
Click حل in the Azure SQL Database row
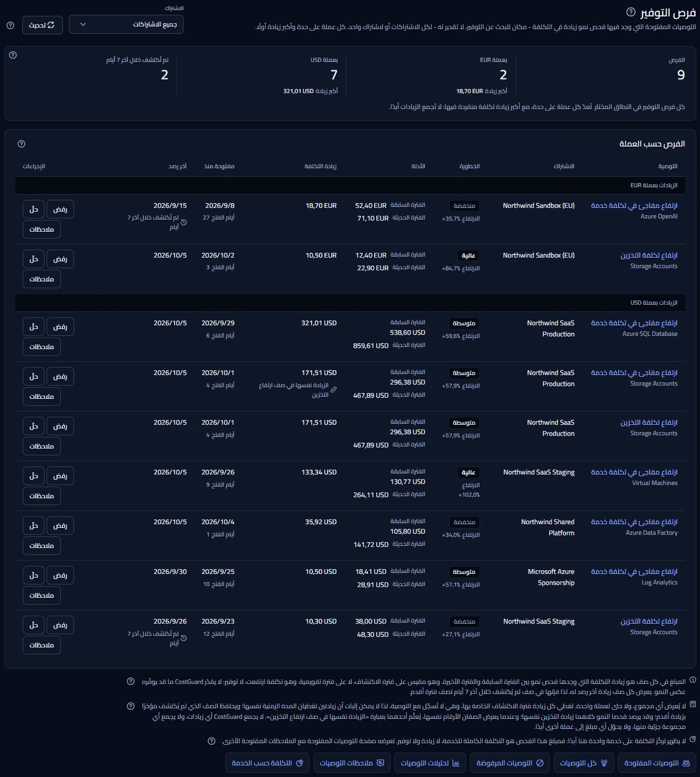(x=33, y=327)
